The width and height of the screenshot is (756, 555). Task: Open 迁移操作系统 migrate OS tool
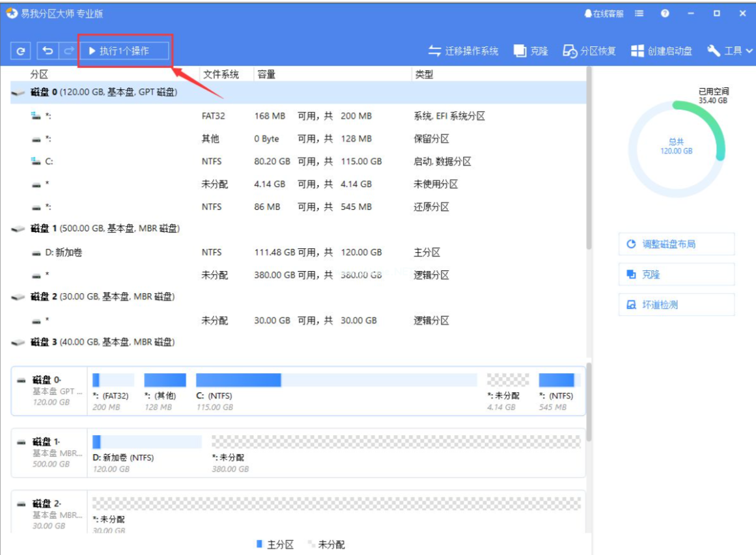pos(463,51)
